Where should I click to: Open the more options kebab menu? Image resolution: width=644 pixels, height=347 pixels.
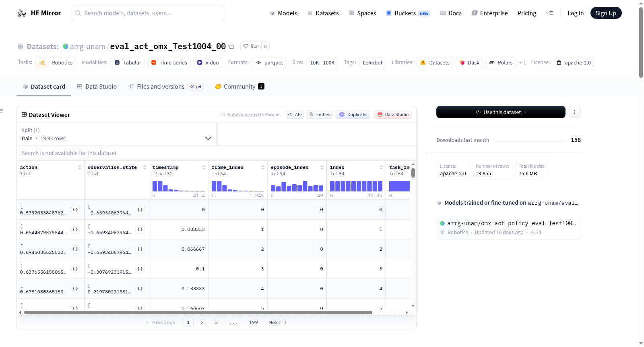[x=575, y=112]
